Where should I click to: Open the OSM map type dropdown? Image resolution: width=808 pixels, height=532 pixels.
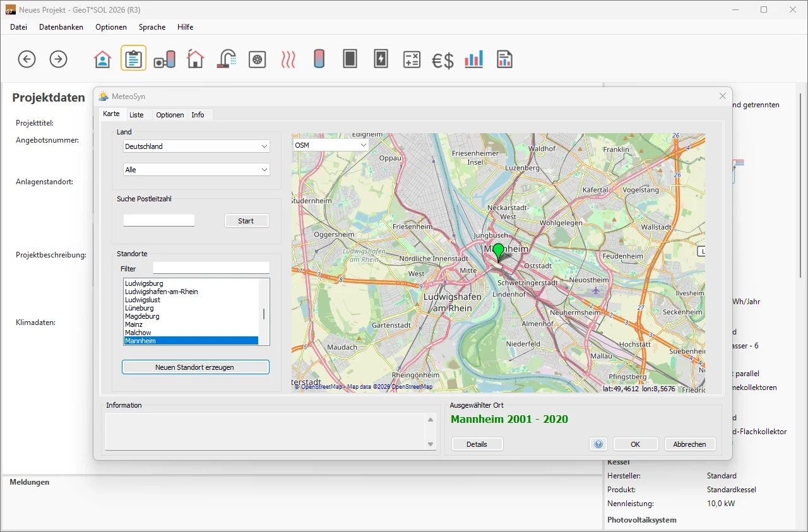[x=331, y=145]
